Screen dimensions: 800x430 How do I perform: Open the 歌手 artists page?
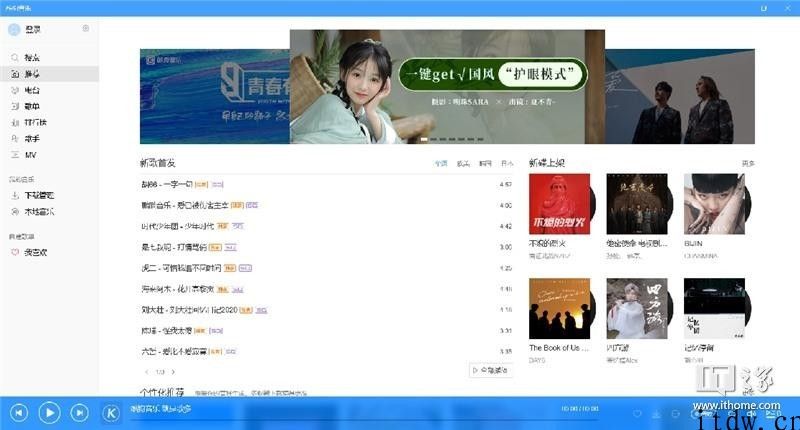[49, 139]
